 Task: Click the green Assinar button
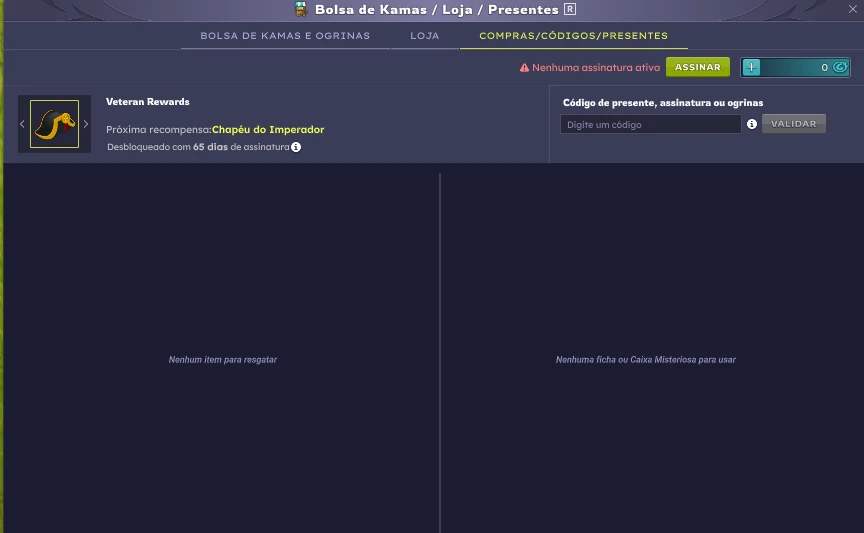coord(698,67)
